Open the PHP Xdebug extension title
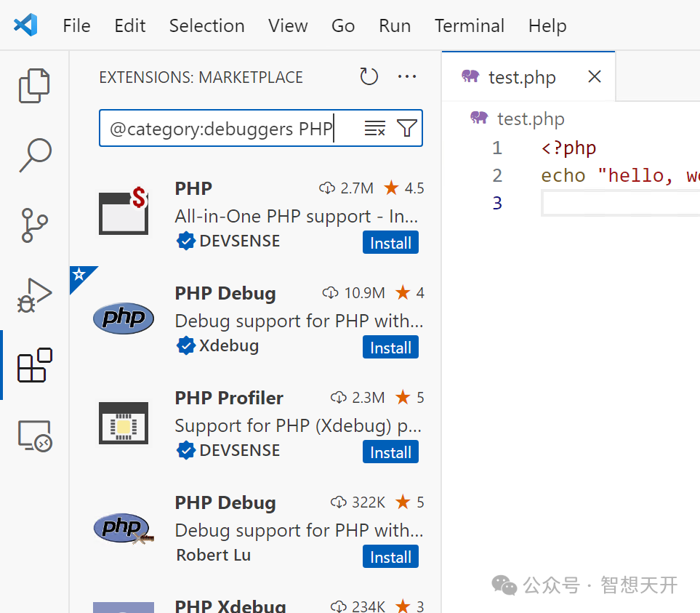This screenshot has height=613, width=700. click(x=230, y=606)
